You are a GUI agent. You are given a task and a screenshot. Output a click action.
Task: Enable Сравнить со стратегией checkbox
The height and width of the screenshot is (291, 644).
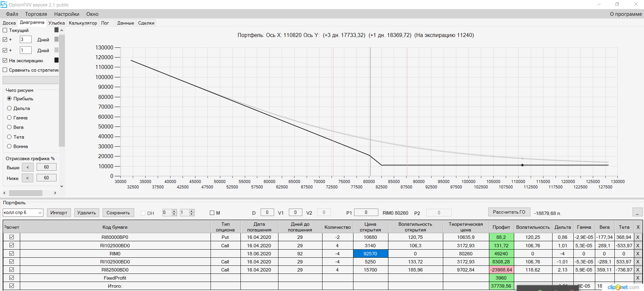[x=5, y=70]
